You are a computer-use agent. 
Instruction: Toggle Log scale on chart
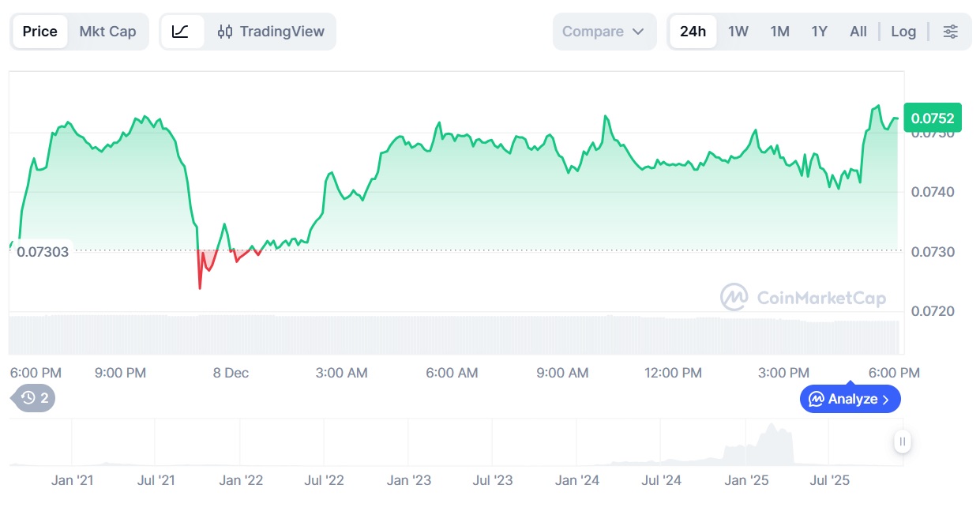tap(903, 32)
